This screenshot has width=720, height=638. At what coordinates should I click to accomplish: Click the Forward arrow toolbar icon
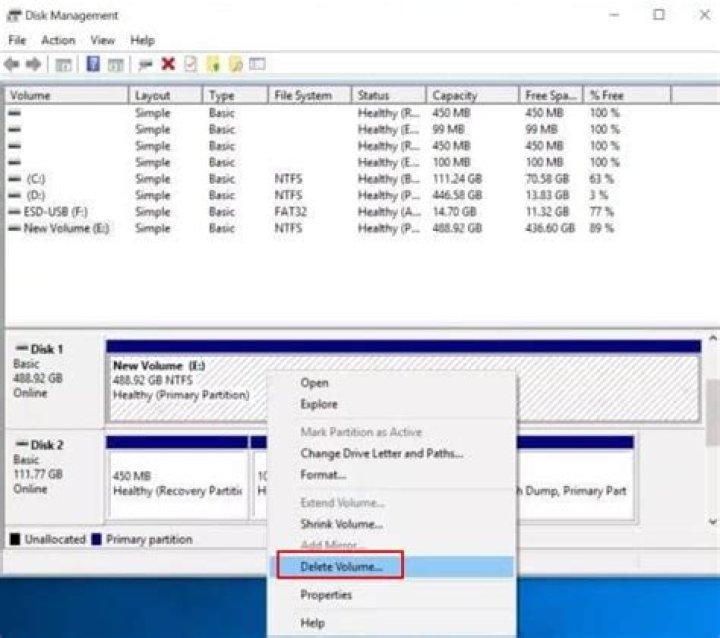pos(33,64)
